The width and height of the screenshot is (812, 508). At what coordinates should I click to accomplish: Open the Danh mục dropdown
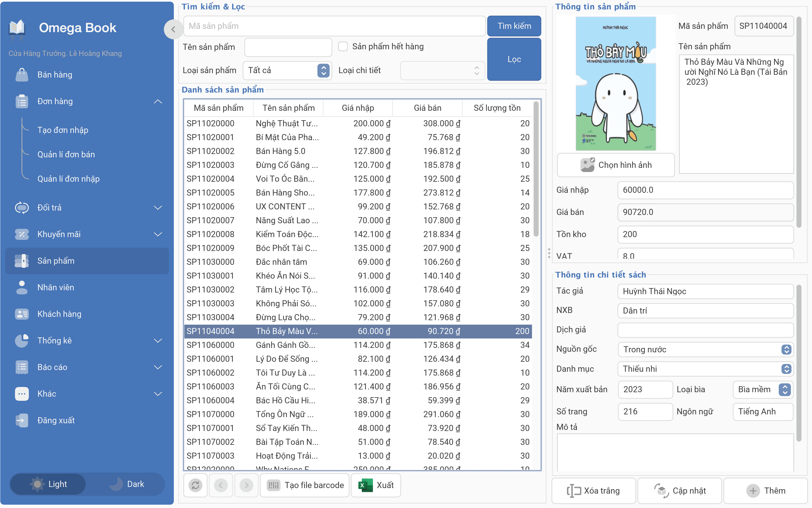coord(706,369)
